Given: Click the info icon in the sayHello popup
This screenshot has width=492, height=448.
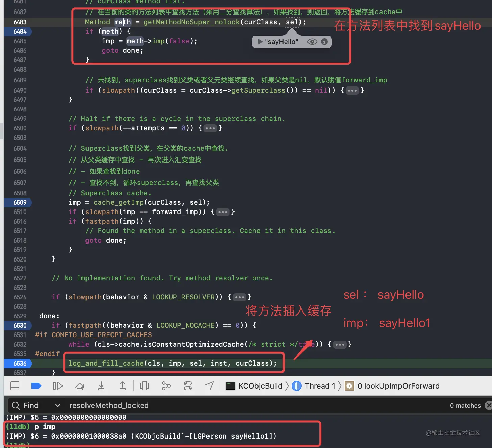Looking at the screenshot, I should click(x=324, y=42).
